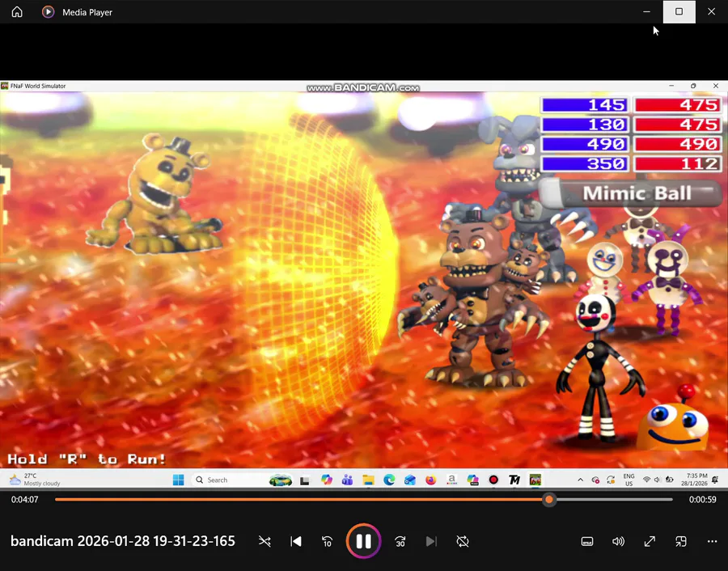Toggle shuffle mode off or on
The width and height of the screenshot is (728, 571).
[x=265, y=541]
